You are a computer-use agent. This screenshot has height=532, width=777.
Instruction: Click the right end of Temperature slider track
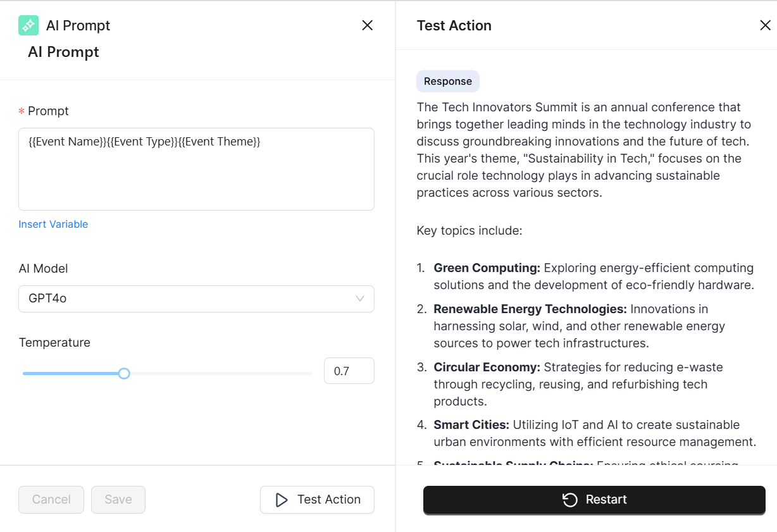tap(310, 373)
